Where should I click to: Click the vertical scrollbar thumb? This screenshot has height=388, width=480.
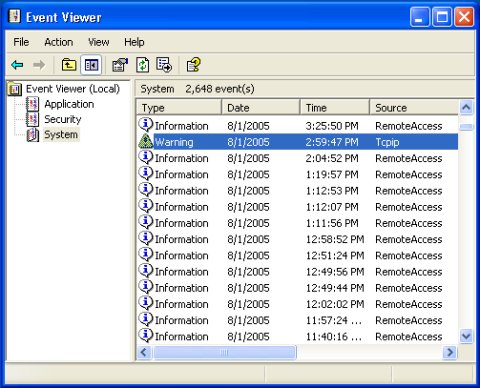(466, 127)
